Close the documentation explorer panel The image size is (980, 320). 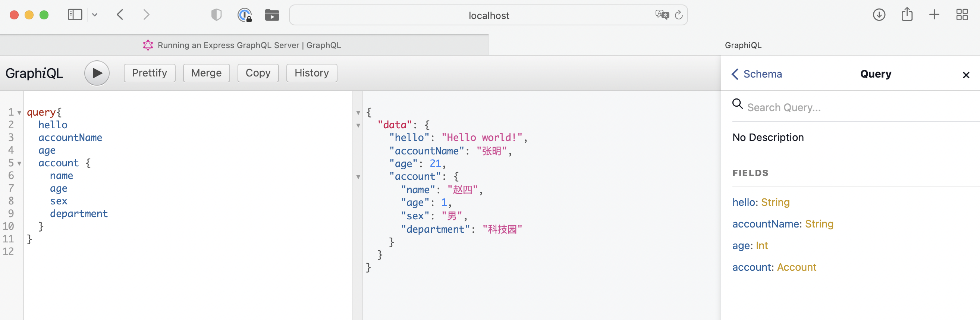pos(965,75)
